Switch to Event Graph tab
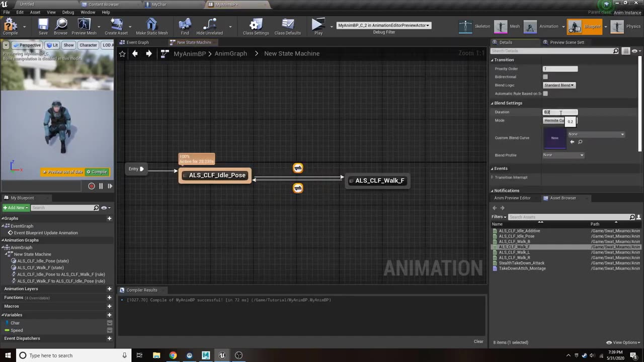 [x=137, y=42]
